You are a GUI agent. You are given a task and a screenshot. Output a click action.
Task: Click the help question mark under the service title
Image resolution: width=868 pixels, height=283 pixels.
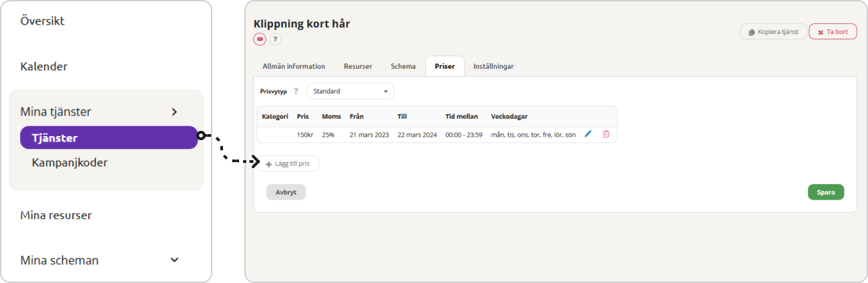coord(275,39)
